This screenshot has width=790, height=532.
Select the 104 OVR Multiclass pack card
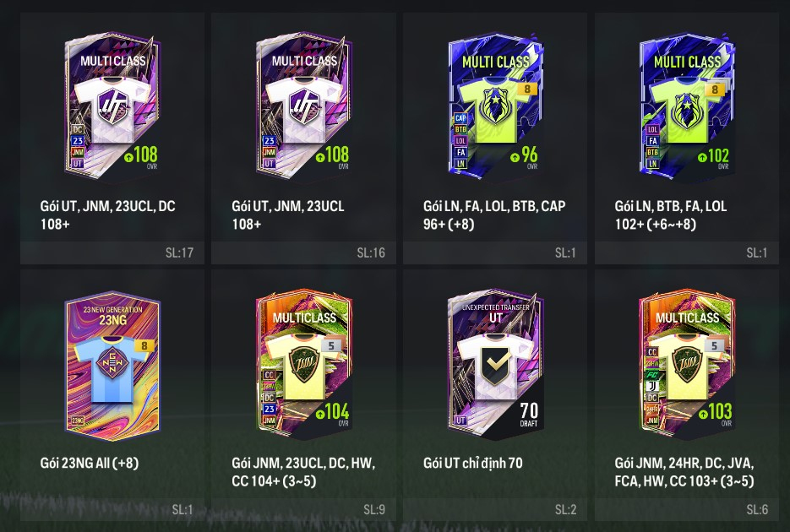[303, 363]
